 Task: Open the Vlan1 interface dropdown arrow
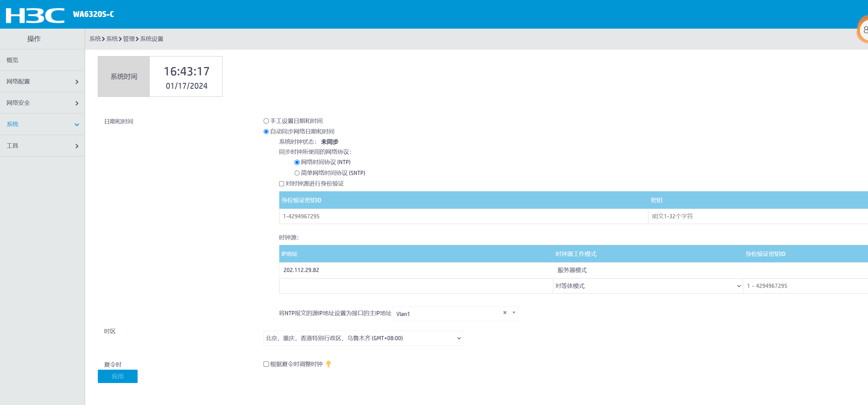click(x=514, y=313)
